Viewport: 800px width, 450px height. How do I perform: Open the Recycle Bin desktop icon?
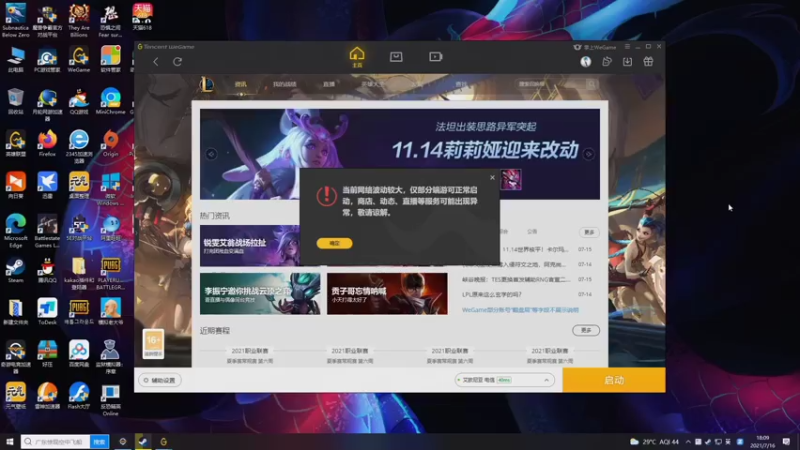click(15, 101)
